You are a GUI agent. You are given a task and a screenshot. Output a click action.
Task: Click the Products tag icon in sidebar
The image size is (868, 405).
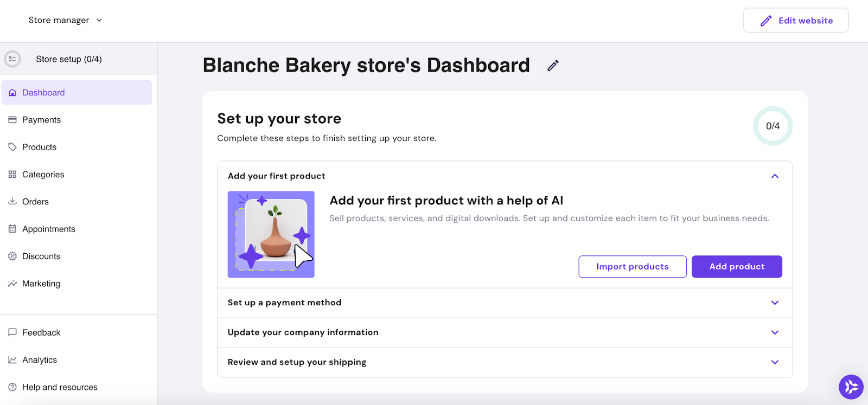12,147
